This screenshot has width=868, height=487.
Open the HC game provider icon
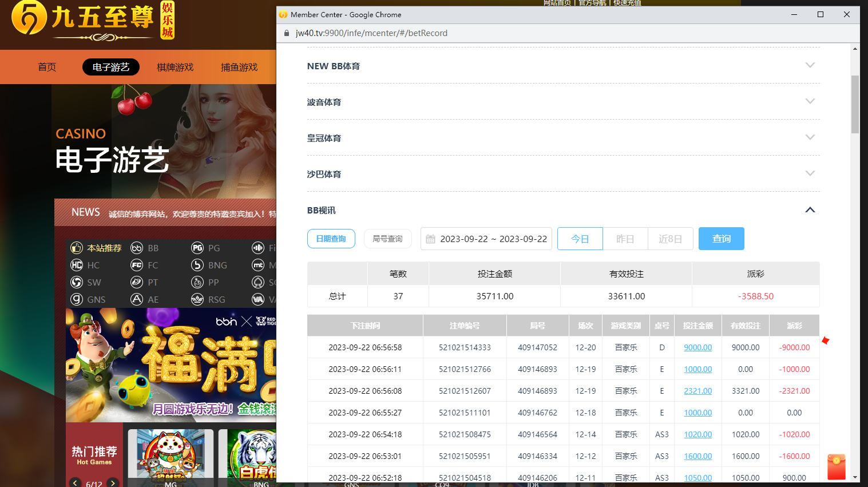click(77, 265)
